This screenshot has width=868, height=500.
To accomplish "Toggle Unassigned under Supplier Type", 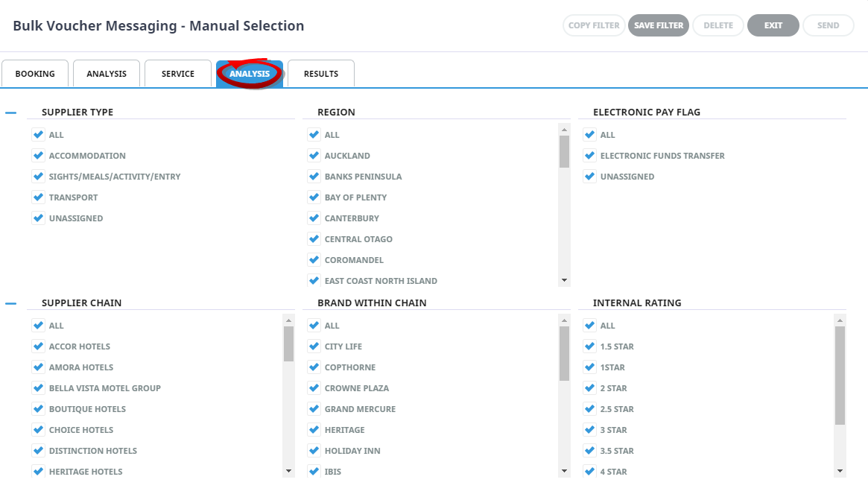I will (38, 218).
